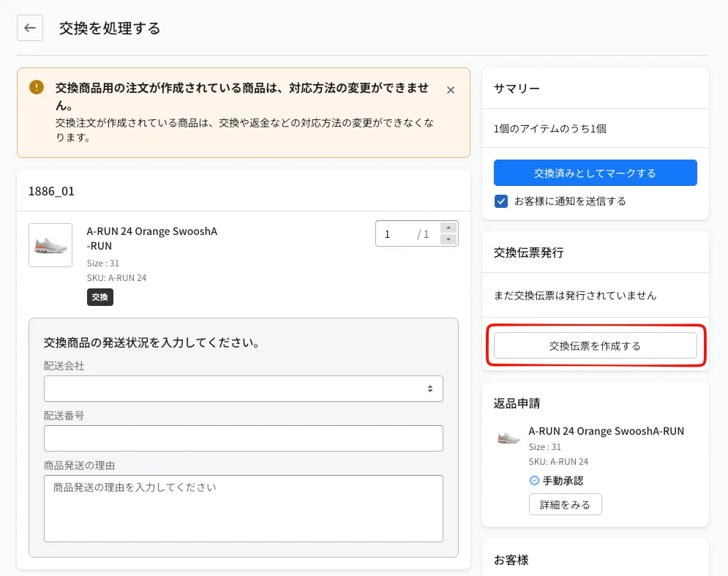Click the 交換を処理する page title
Image resolution: width=728 pixels, height=576 pixels.
[110, 29]
